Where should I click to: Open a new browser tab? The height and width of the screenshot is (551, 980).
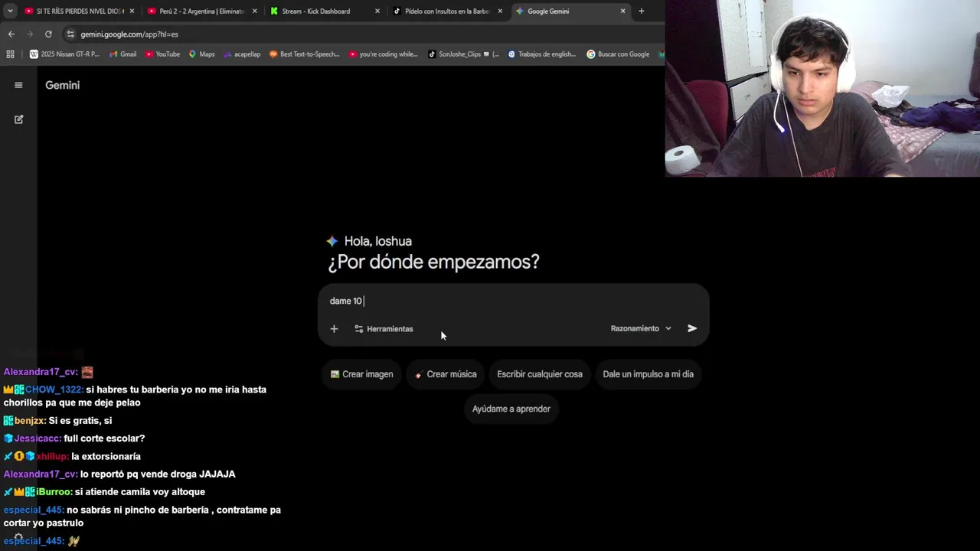click(x=641, y=11)
